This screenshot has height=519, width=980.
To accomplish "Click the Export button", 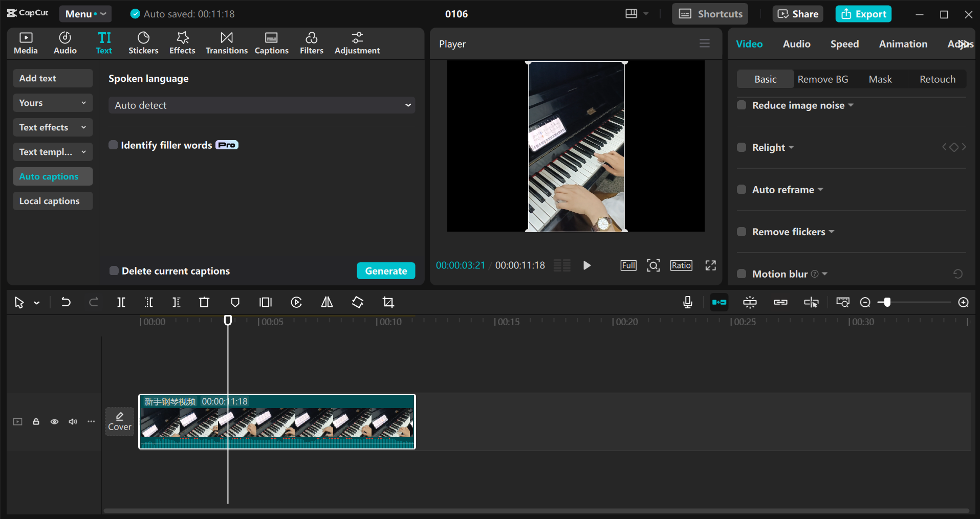I will [863, 14].
